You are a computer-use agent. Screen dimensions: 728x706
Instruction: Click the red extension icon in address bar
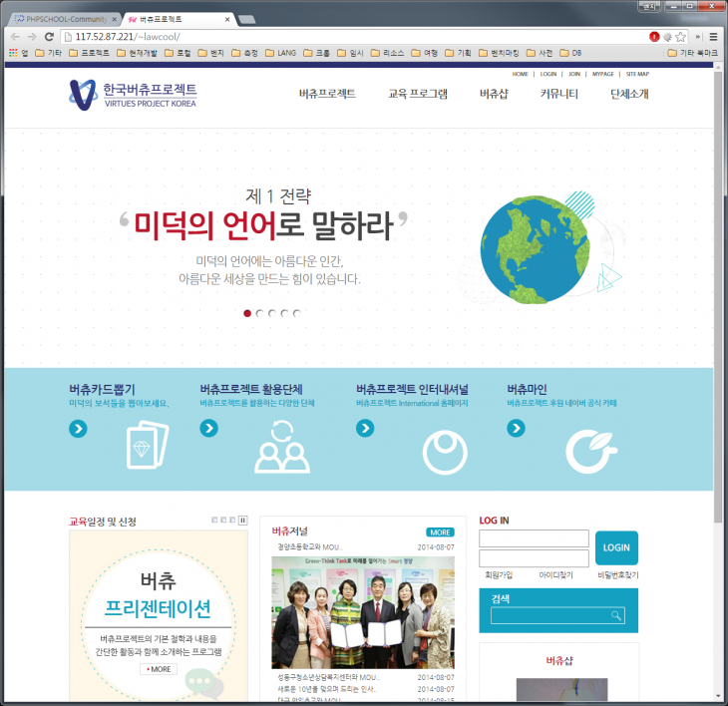(654, 37)
